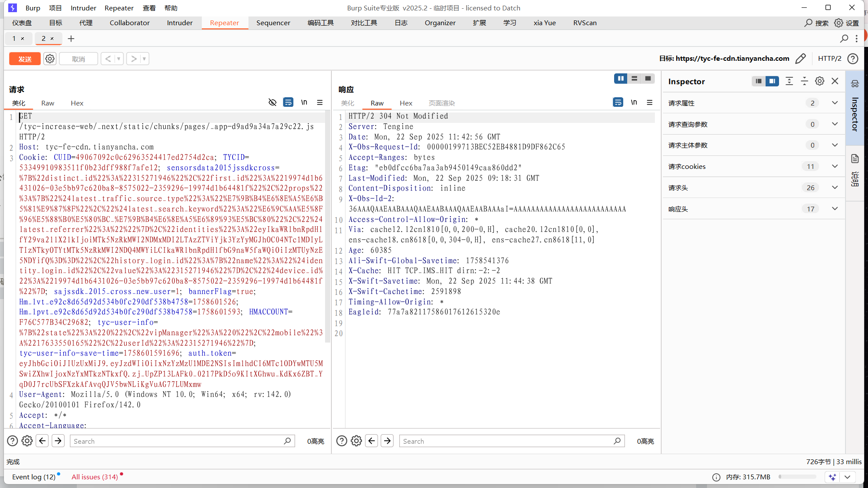Toggle show newline \n in response panel

(x=634, y=102)
